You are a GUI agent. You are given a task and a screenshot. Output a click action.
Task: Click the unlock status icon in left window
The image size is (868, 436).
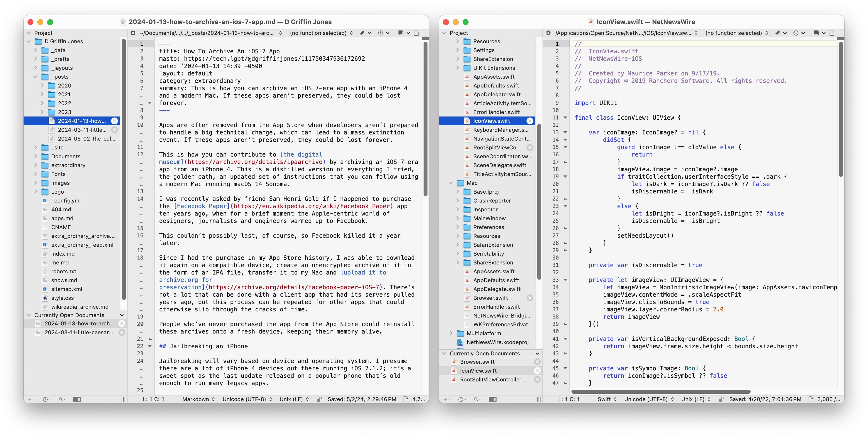pyautogui.click(x=319, y=399)
